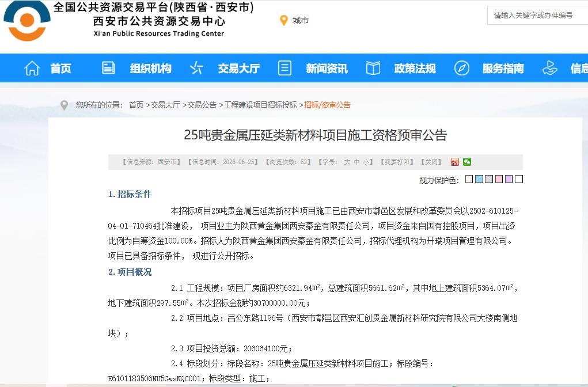The width and height of the screenshot is (588, 387).
Task: Click the home icon in the navigation bar
Action: pyautogui.click(x=32, y=69)
